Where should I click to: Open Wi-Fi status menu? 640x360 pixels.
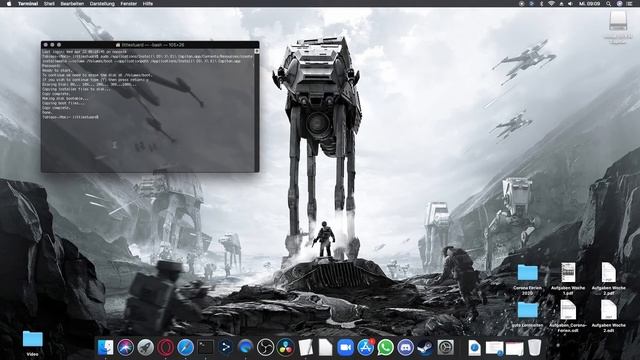click(551, 4)
